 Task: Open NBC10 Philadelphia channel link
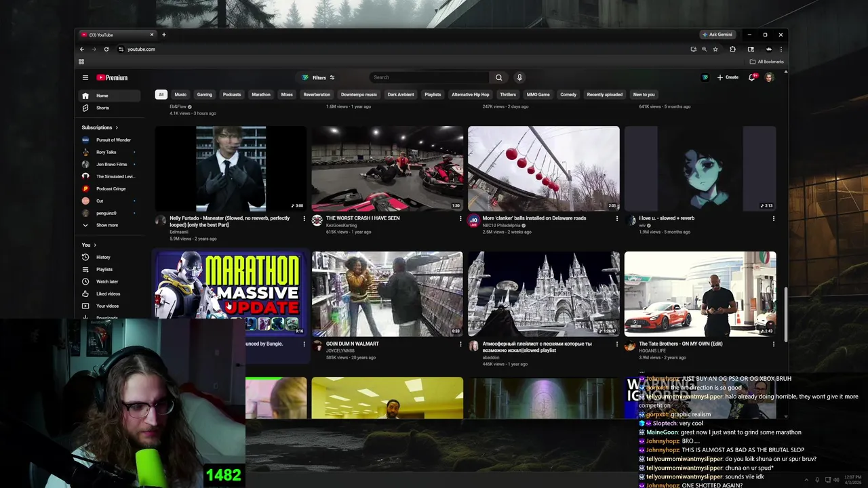tap(501, 225)
